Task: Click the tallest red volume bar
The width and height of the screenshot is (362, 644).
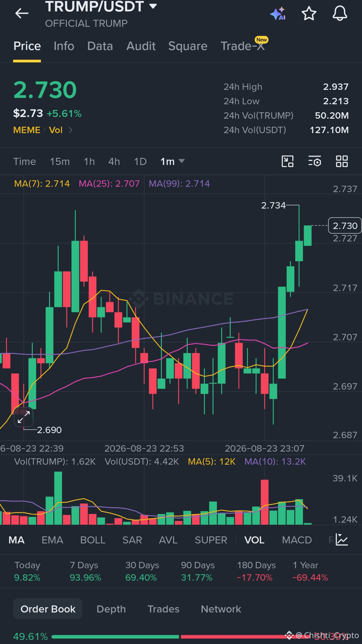Action: pos(264,502)
